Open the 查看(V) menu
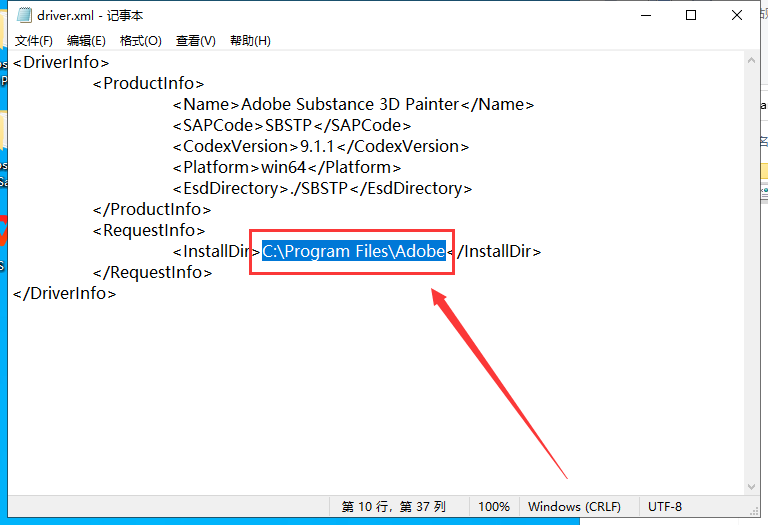 click(195, 41)
